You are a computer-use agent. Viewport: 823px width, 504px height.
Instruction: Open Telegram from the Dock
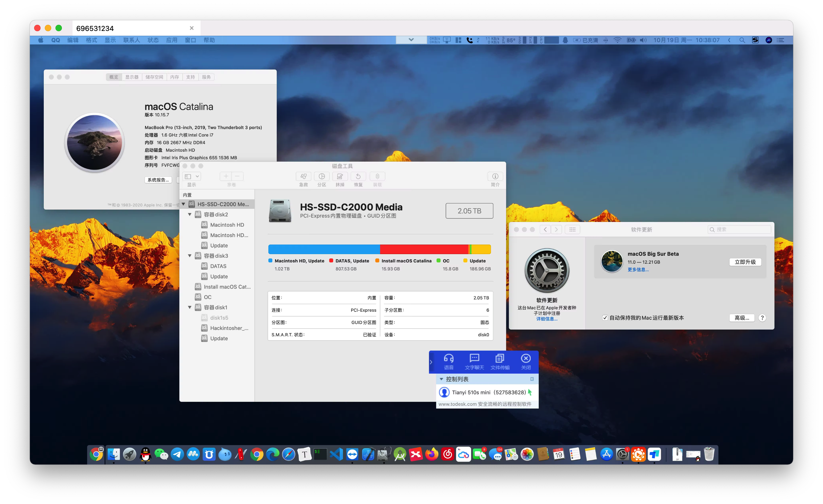pos(177,455)
